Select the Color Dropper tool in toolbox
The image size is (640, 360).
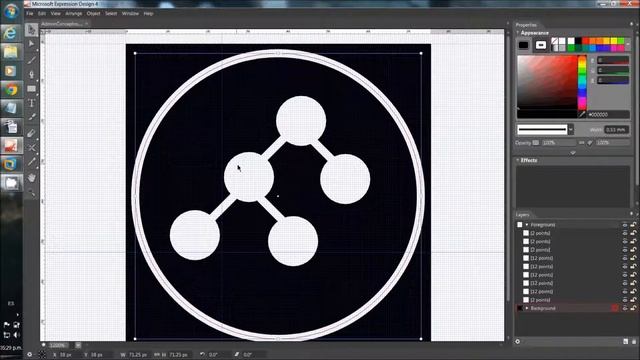pyautogui.click(x=31, y=162)
